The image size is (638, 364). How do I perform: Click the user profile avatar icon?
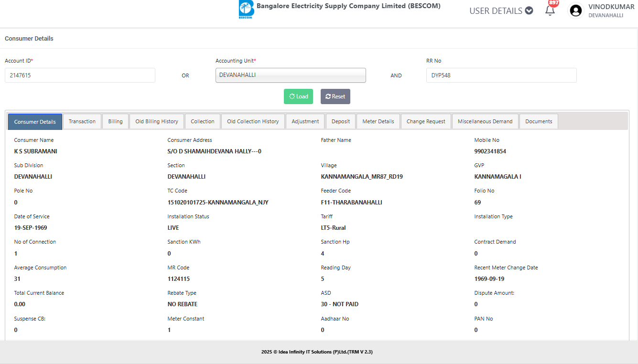[x=576, y=11]
